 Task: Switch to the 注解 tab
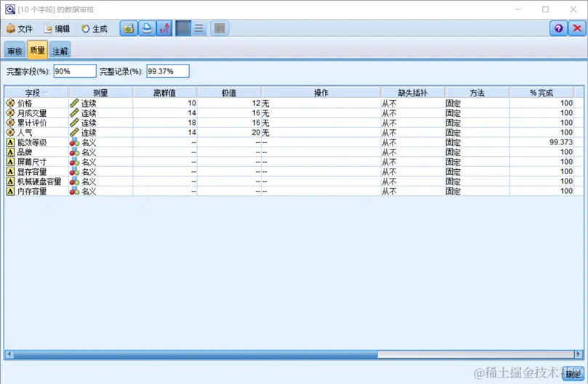pyautogui.click(x=60, y=51)
